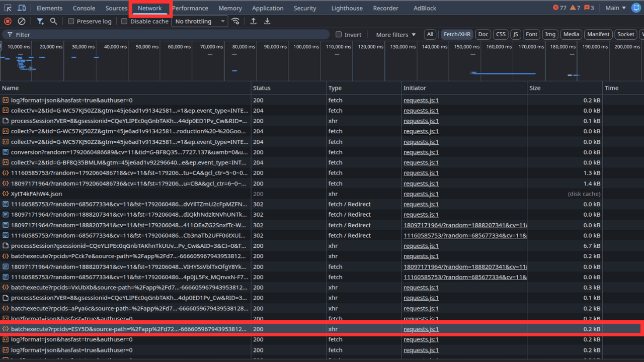Click the blue AI assistance icon

636,8
